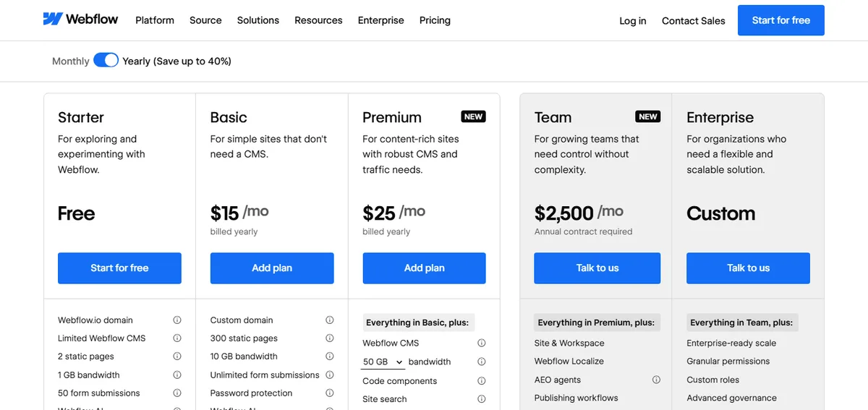Show info beside Premium bandwidth selector
This screenshot has height=410, width=868.
482,362
